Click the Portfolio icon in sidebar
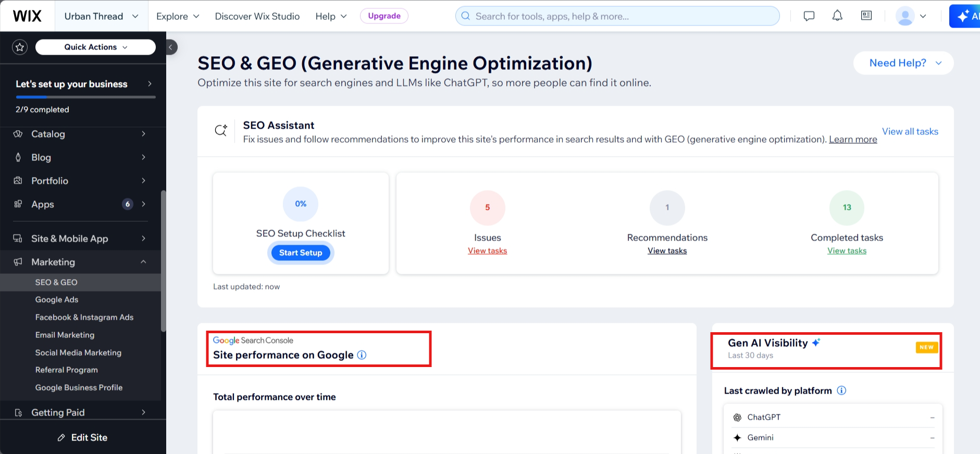The height and width of the screenshot is (454, 980). pos(18,181)
